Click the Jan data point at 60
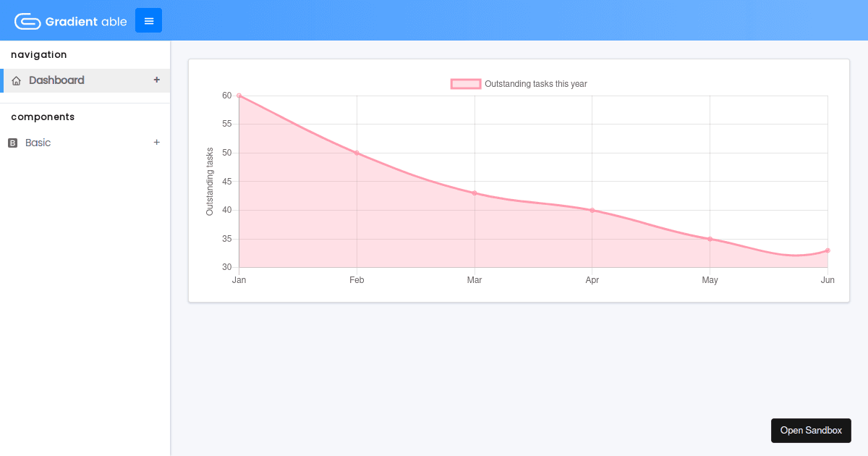 pos(239,96)
